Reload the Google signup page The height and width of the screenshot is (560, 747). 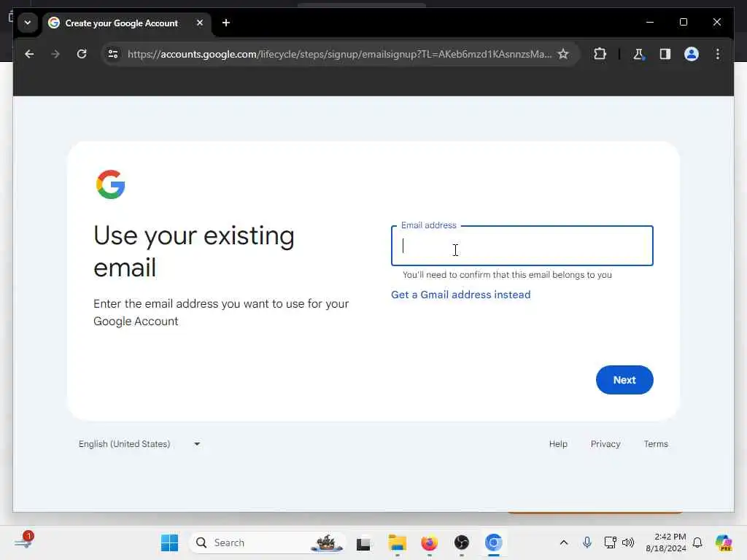pos(82,54)
